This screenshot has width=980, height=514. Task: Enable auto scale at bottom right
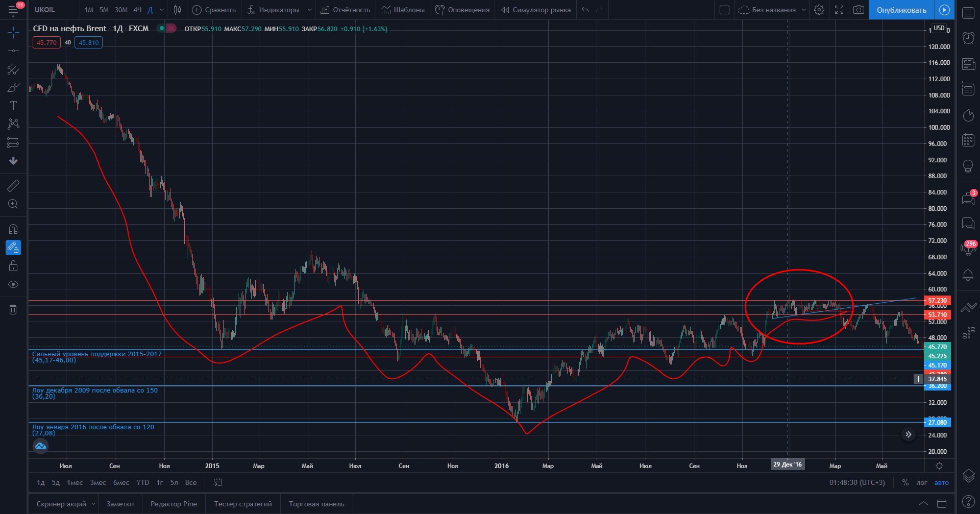(x=941, y=482)
